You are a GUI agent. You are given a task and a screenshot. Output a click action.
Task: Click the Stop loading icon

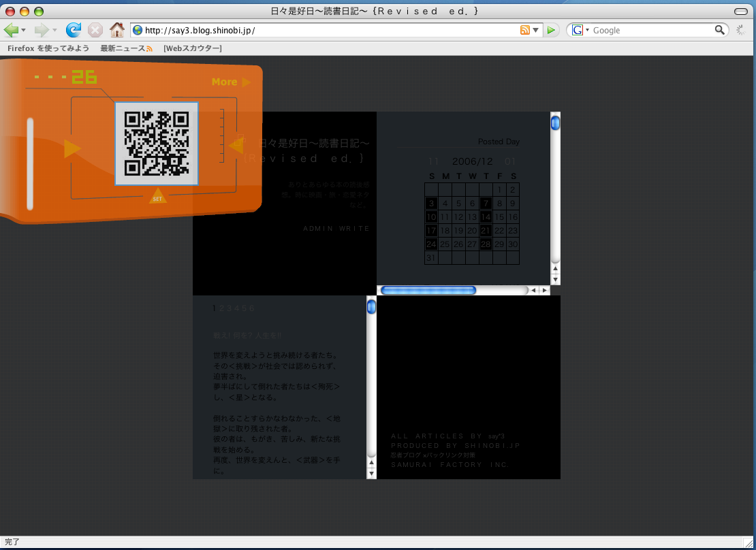pos(95,30)
